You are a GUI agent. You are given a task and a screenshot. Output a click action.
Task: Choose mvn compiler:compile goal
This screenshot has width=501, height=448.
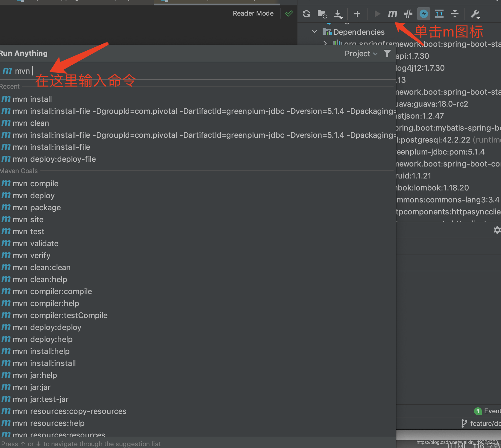(198, 291)
